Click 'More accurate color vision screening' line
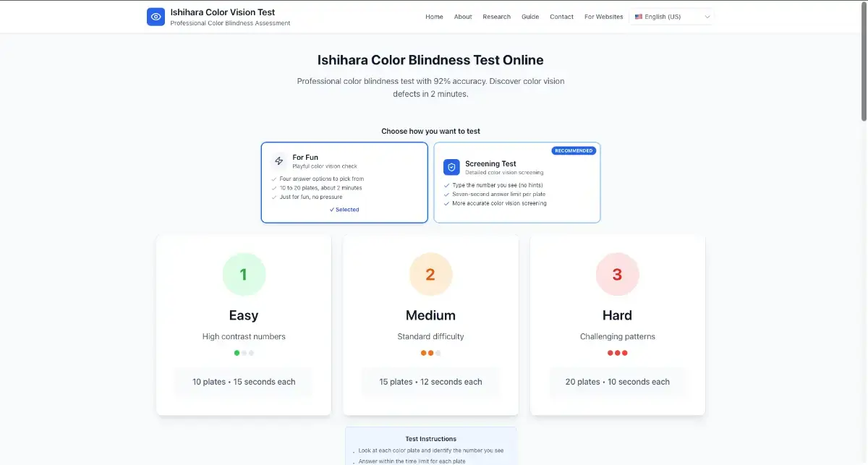Screen dimensions: 868x465 [x=499, y=203]
